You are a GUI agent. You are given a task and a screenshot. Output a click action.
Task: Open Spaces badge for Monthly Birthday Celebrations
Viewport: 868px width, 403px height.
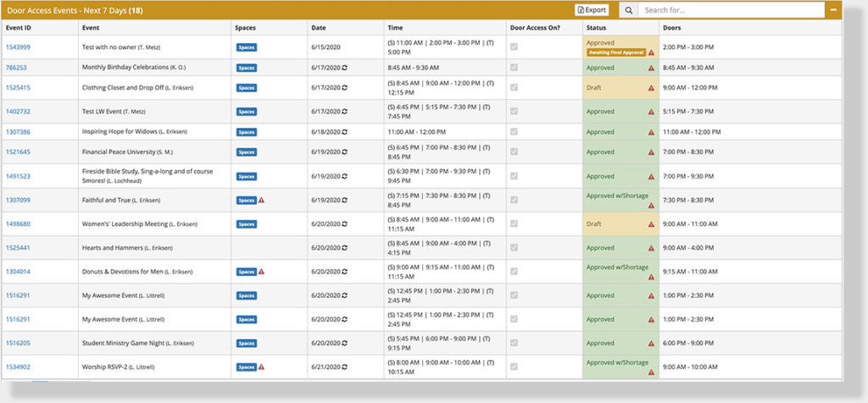coord(247,68)
